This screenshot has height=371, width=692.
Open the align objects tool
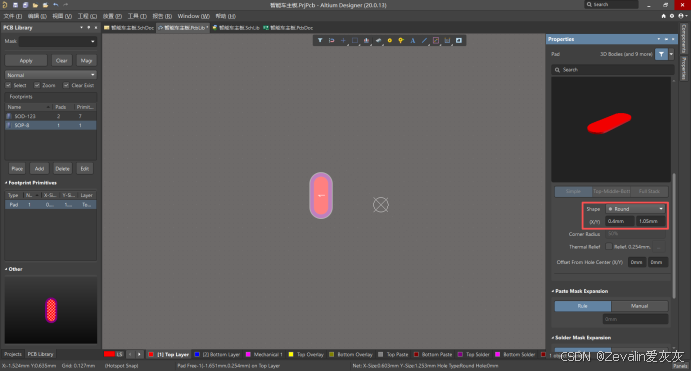366,40
